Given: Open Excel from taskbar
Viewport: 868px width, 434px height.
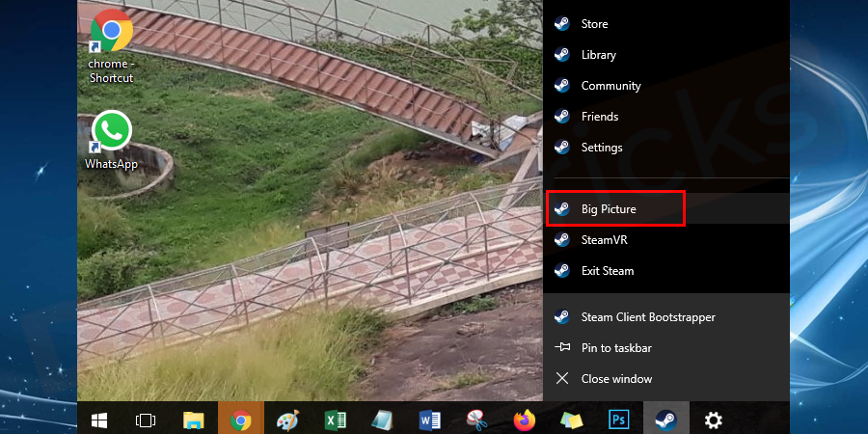Looking at the screenshot, I should pos(336,420).
